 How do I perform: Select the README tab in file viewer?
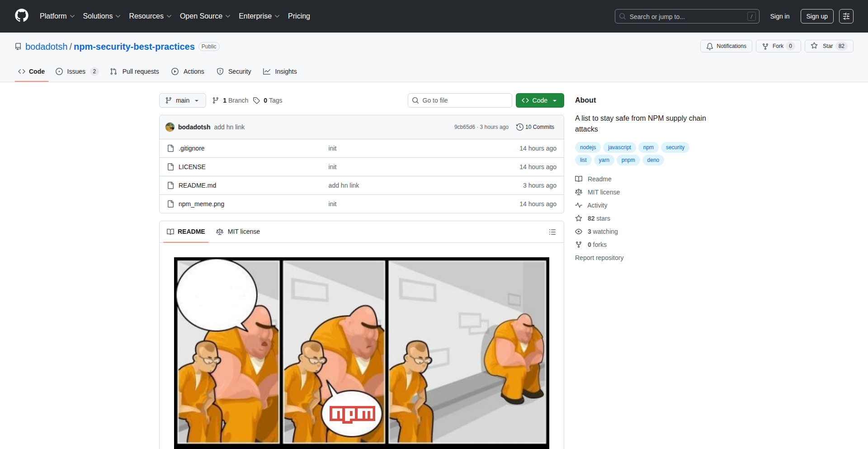186,232
